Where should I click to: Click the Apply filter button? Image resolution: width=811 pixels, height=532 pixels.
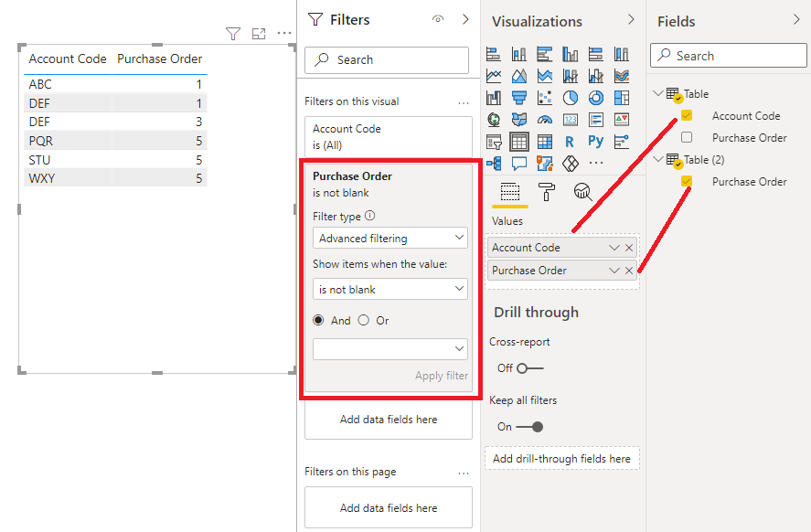[x=442, y=376]
